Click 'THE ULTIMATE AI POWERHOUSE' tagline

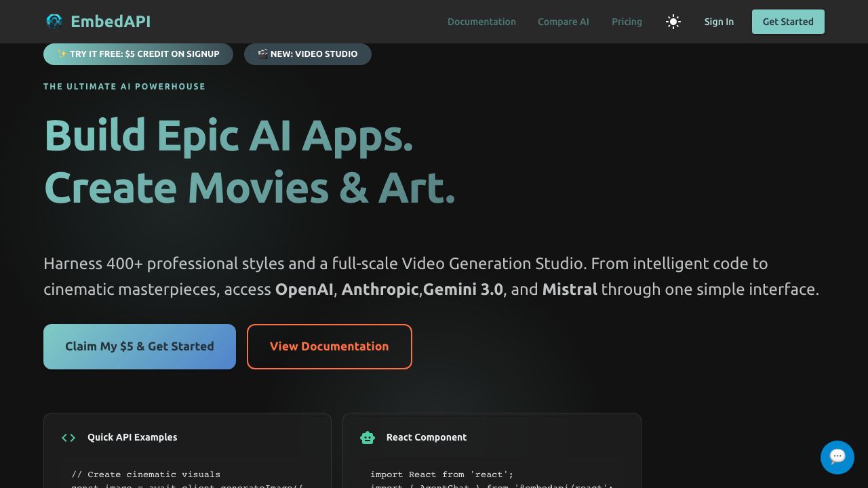click(124, 86)
